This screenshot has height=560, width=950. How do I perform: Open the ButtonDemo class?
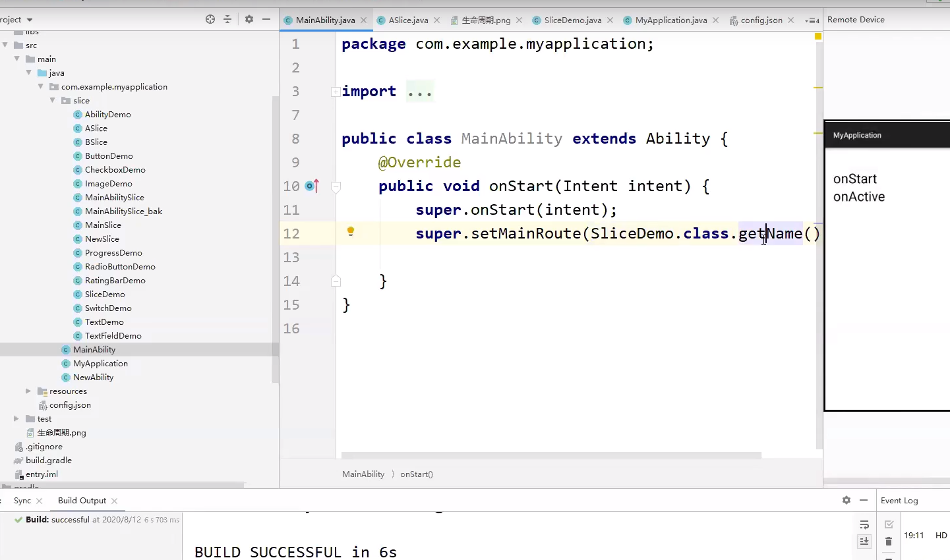(109, 156)
